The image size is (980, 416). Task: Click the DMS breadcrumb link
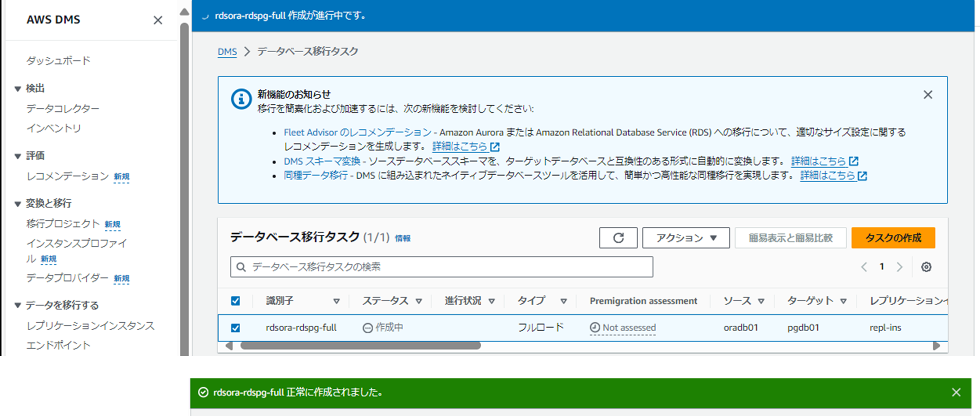(x=227, y=52)
